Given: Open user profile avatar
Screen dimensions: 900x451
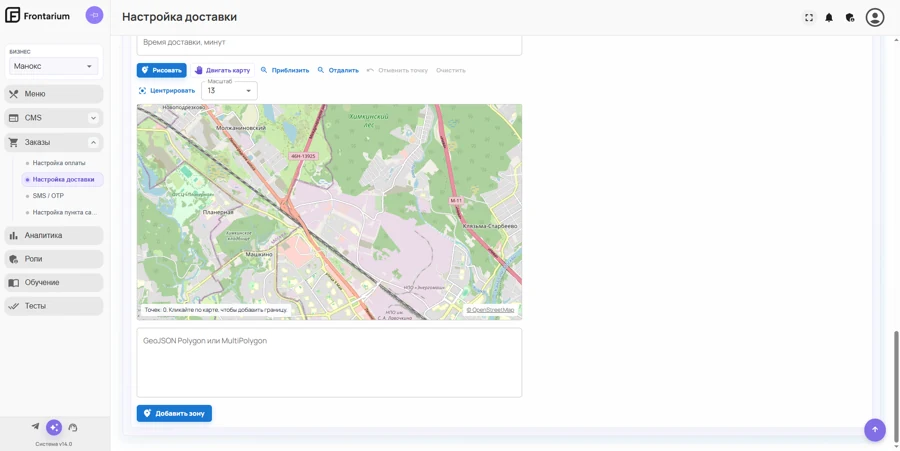Looking at the screenshot, I should pos(875,18).
